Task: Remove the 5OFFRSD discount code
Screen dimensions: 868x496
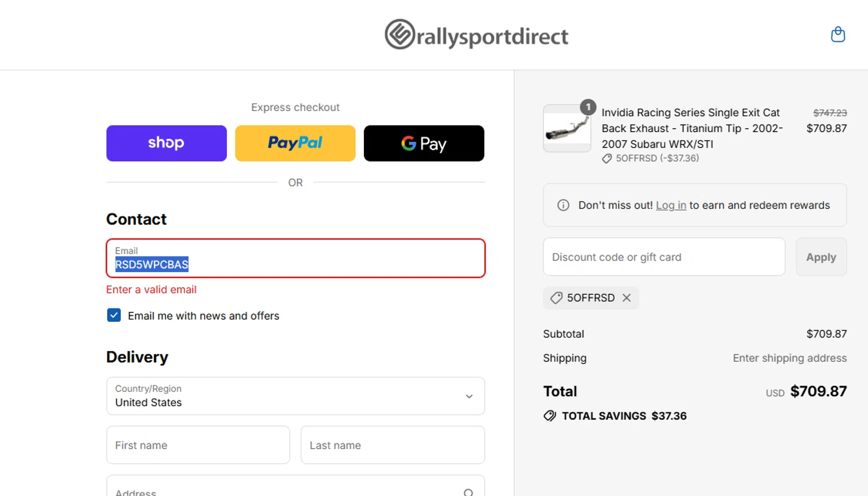Action: [627, 297]
